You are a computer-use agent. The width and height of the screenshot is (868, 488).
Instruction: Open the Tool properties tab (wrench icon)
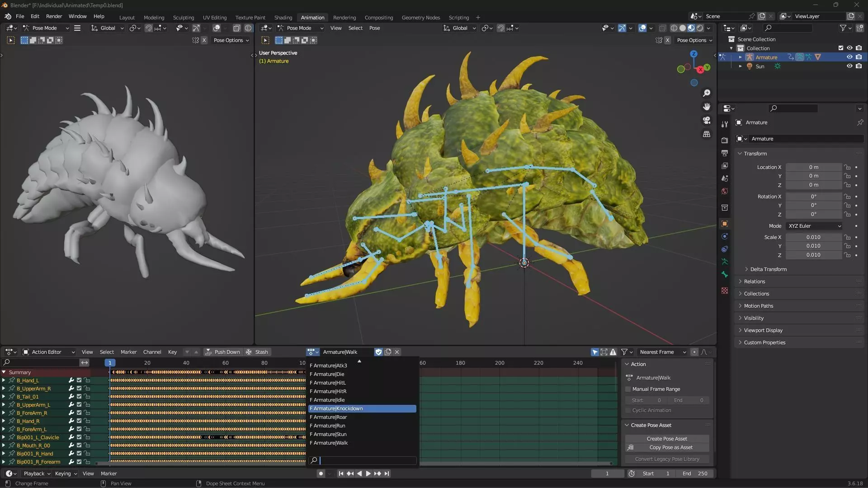click(725, 124)
